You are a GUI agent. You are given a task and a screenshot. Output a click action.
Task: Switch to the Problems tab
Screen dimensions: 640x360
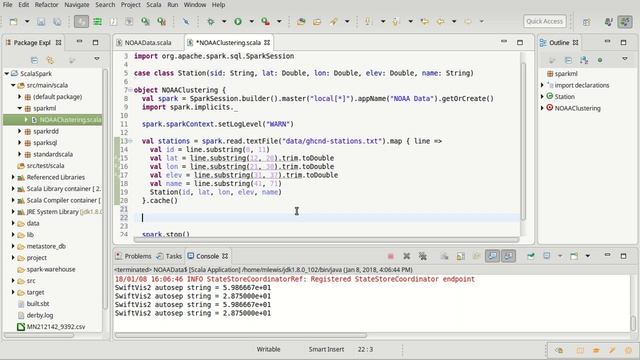coord(133,256)
